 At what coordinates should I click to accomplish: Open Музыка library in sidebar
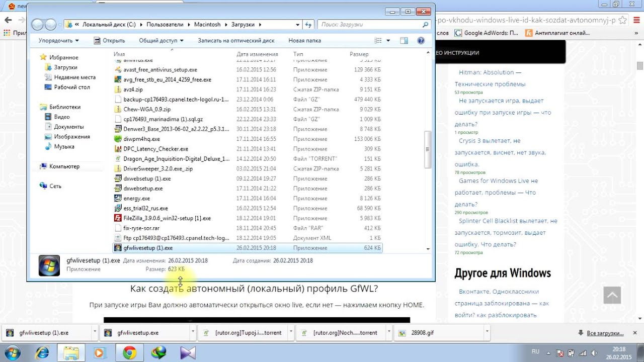pos(64,146)
